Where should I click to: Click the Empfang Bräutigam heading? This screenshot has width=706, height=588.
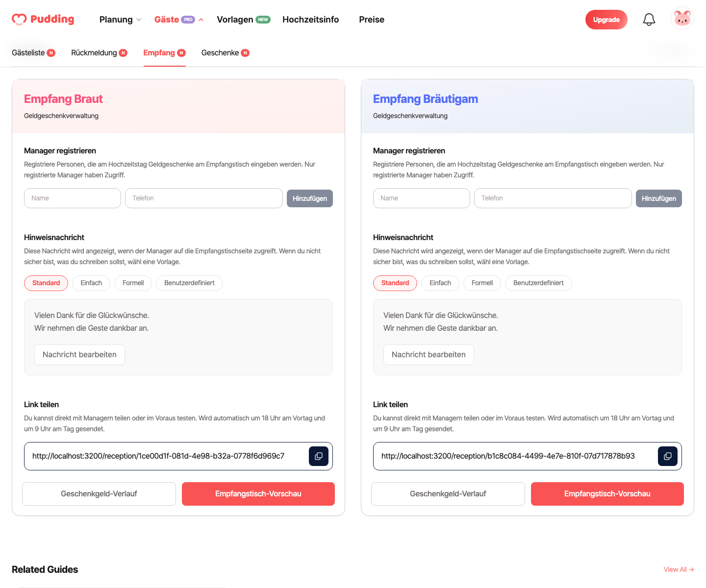[426, 99]
